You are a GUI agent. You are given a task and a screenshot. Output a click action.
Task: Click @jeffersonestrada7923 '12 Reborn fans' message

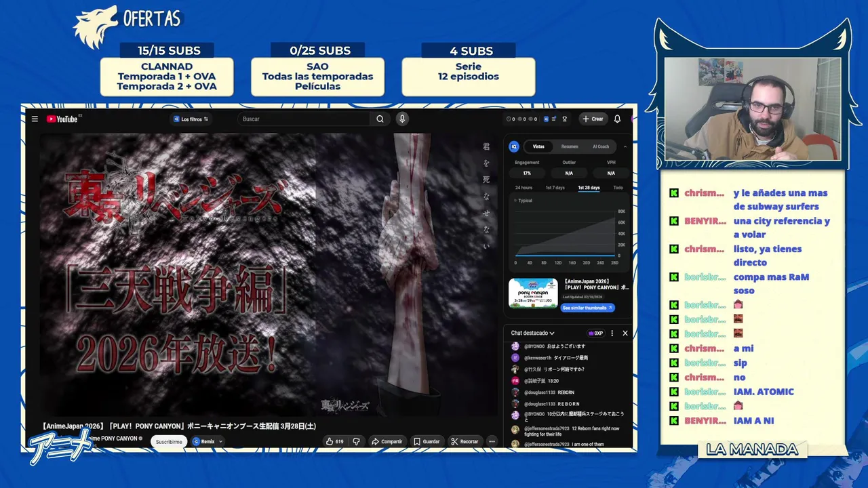point(566,431)
